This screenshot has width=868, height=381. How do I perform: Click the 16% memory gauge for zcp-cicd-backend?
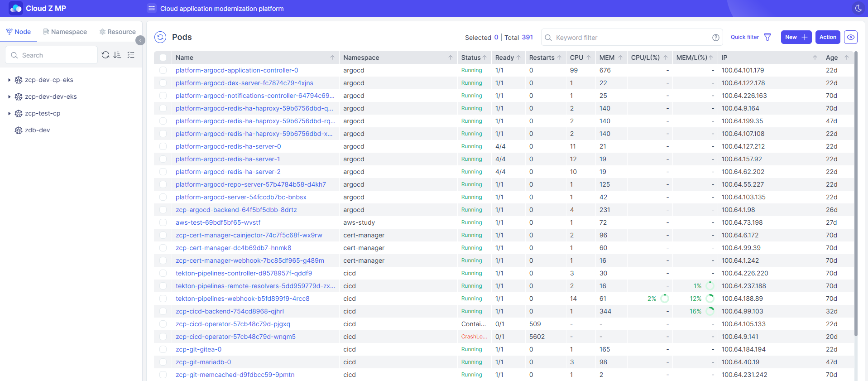coord(710,311)
